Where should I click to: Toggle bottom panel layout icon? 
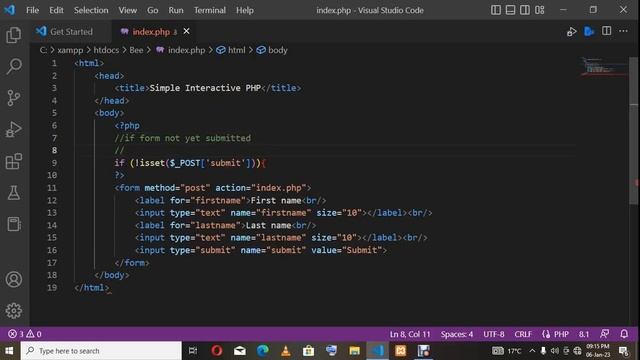[x=510, y=10]
